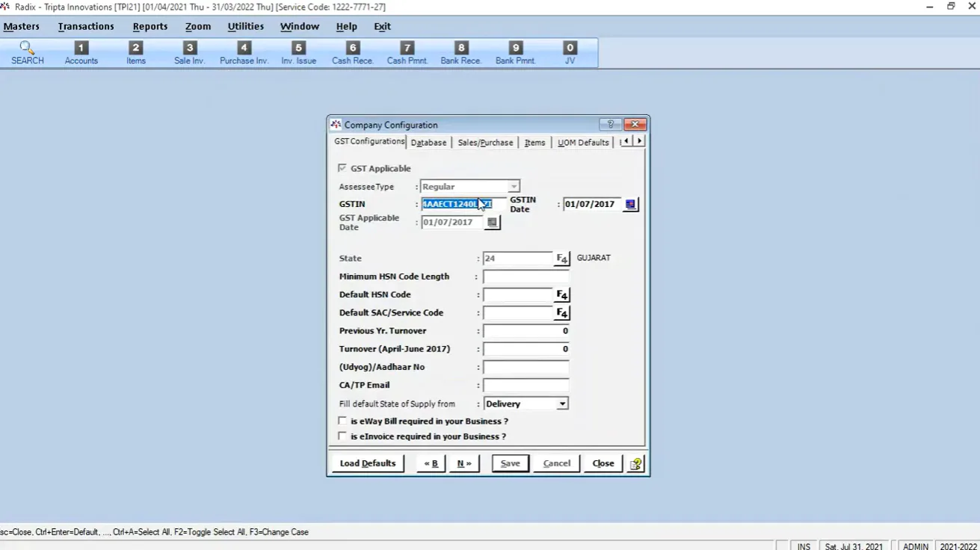This screenshot has height=550, width=980.
Task: Click the Save button
Action: click(x=511, y=463)
